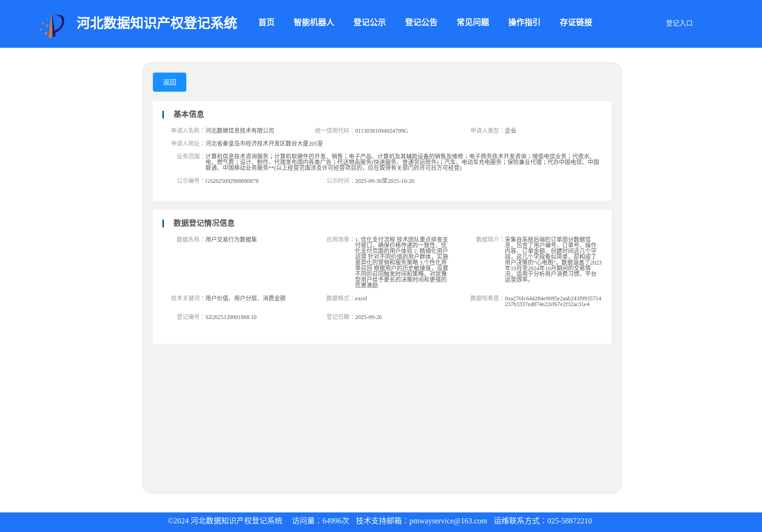Viewport: 762px width, 532px height.
Task: Click the 应用场景 description paragraph
Action: [402, 262]
